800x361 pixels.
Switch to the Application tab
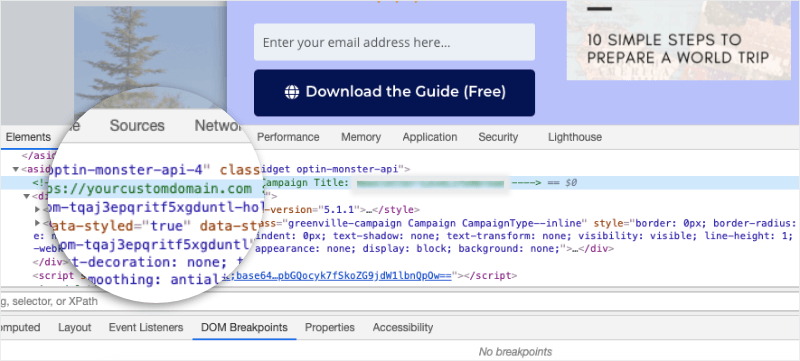[x=430, y=137]
